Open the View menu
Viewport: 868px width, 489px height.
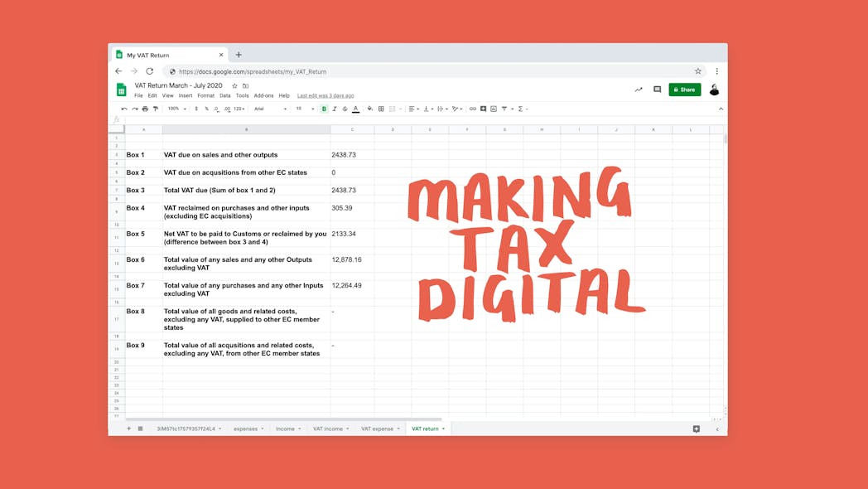(x=168, y=96)
